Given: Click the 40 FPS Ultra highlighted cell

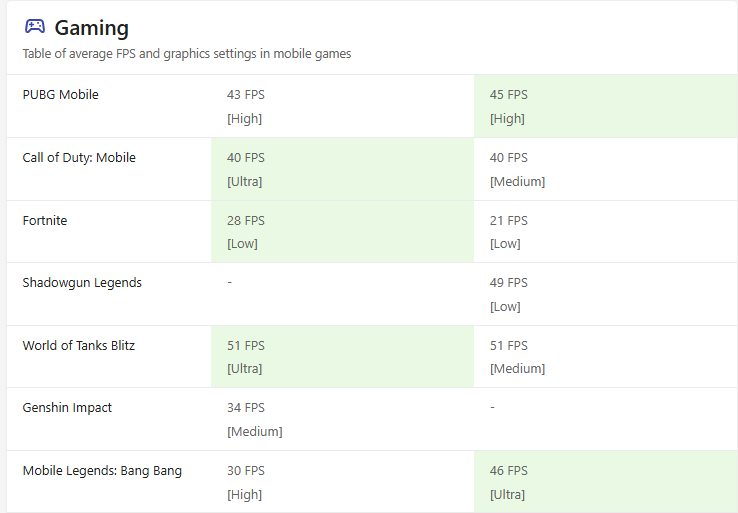Looking at the screenshot, I should 342,169.
